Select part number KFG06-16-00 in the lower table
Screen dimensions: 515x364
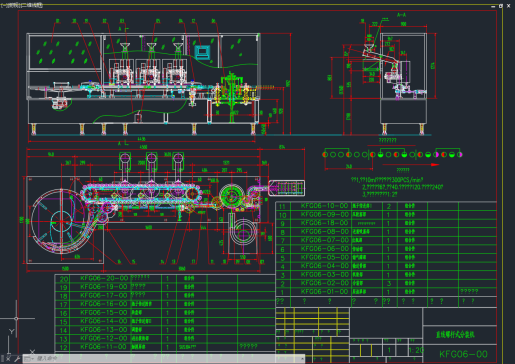[x=104, y=304]
